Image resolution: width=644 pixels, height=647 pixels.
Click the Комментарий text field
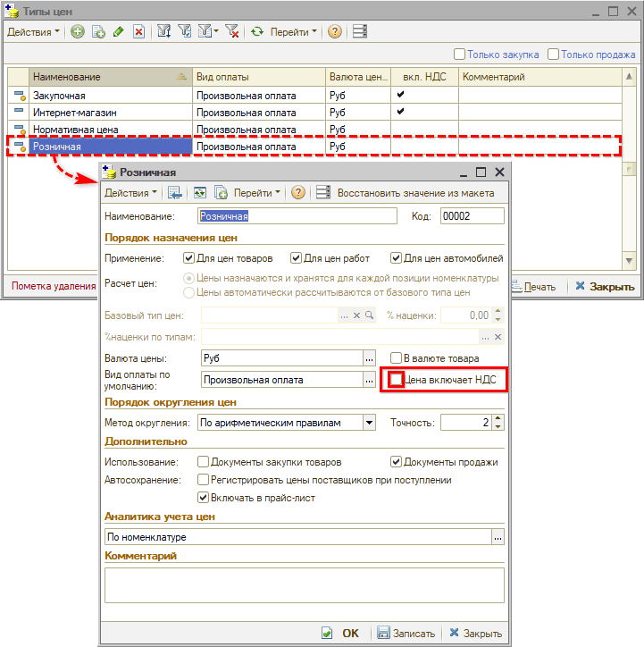304,585
